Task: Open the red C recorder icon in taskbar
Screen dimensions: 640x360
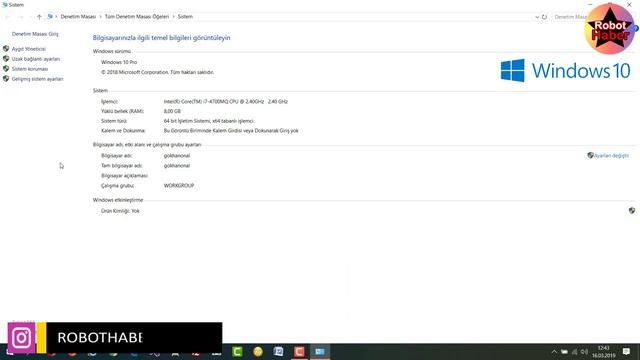Action: tap(299, 351)
